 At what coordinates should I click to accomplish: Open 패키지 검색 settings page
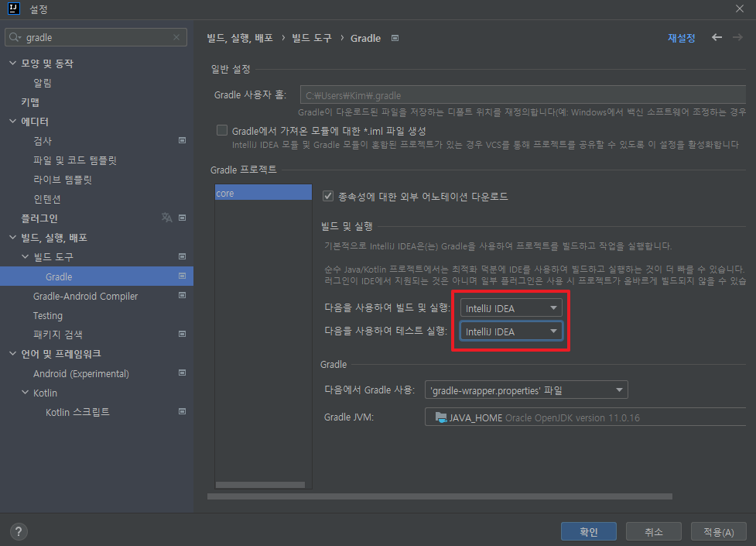pyautogui.click(x=58, y=335)
